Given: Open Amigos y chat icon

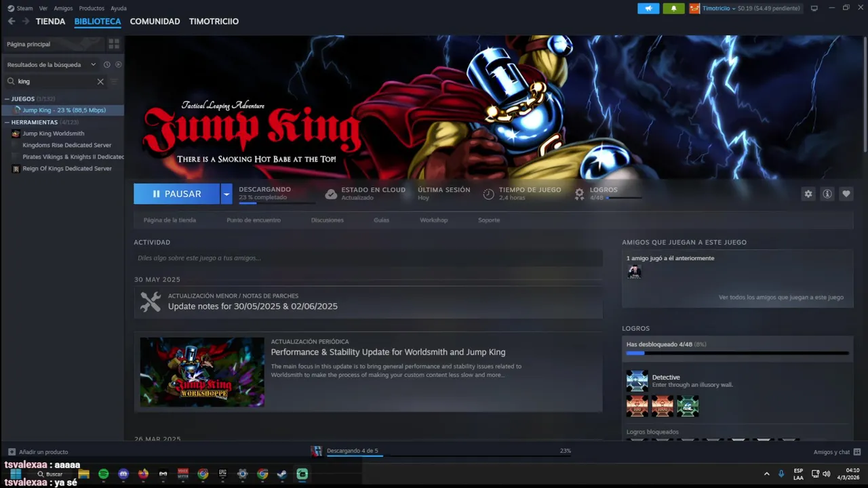Looking at the screenshot, I should tap(857, 452).
